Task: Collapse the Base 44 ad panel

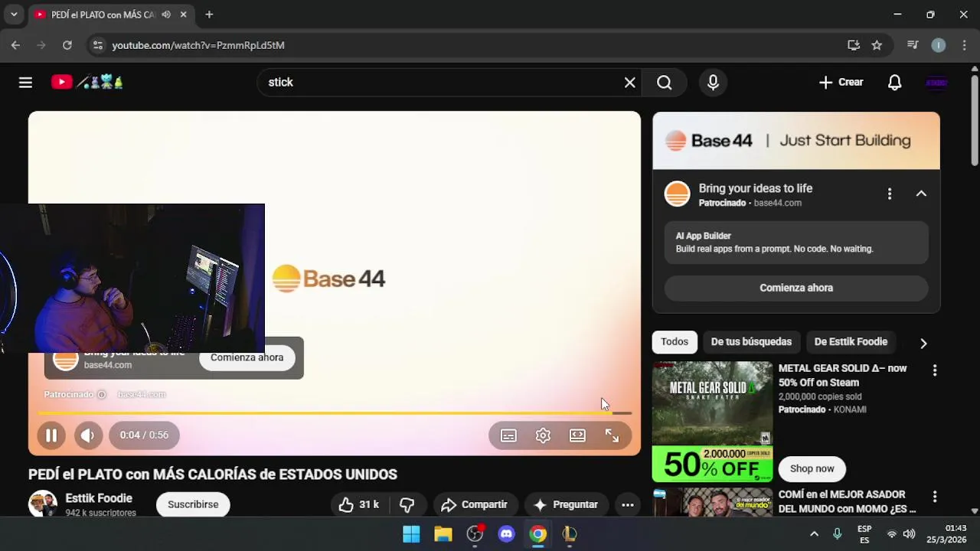Action: [921, 194]
